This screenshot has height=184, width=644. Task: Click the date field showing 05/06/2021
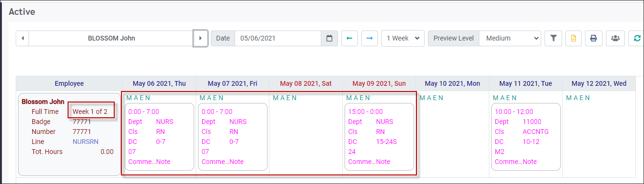(x=278, y=38)
